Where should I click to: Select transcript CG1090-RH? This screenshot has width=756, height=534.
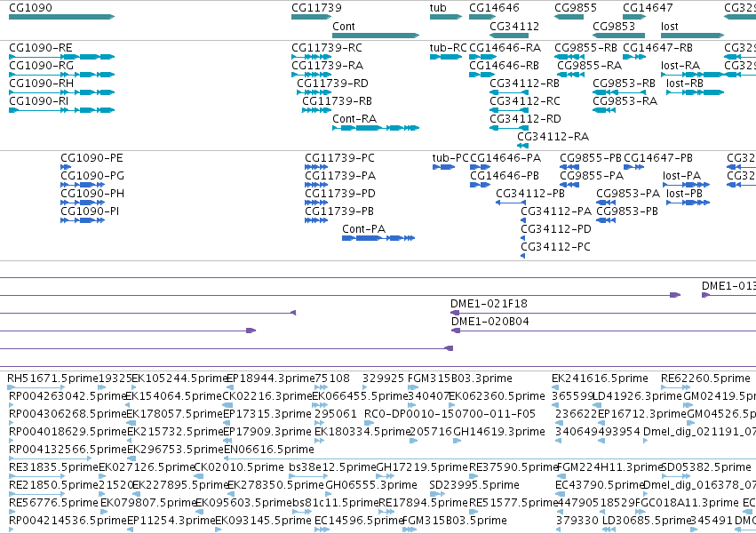(x=61, y=92)
